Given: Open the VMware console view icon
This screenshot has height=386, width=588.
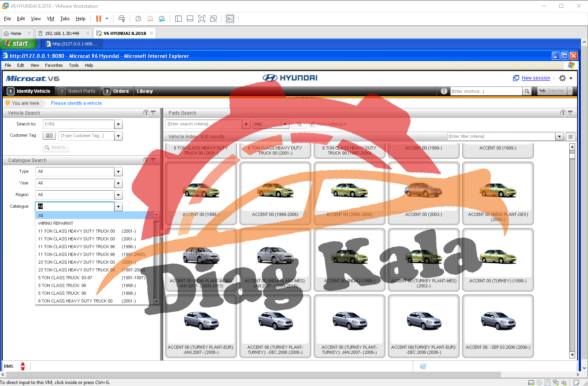Looking at the screenshot, I should point(230,19).
